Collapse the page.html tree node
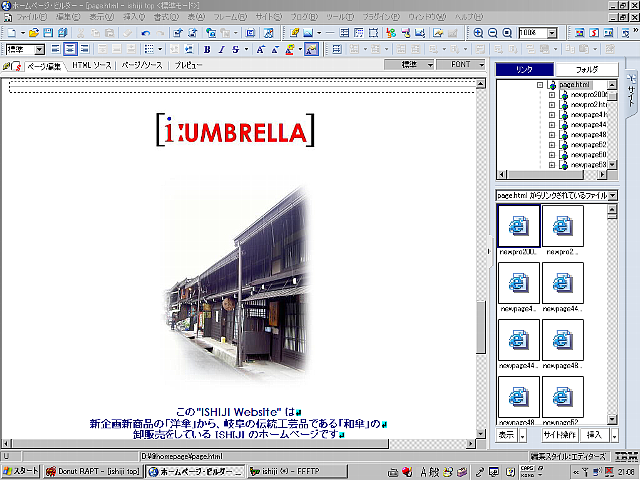The image size is (640, 480). coord(540,85)
